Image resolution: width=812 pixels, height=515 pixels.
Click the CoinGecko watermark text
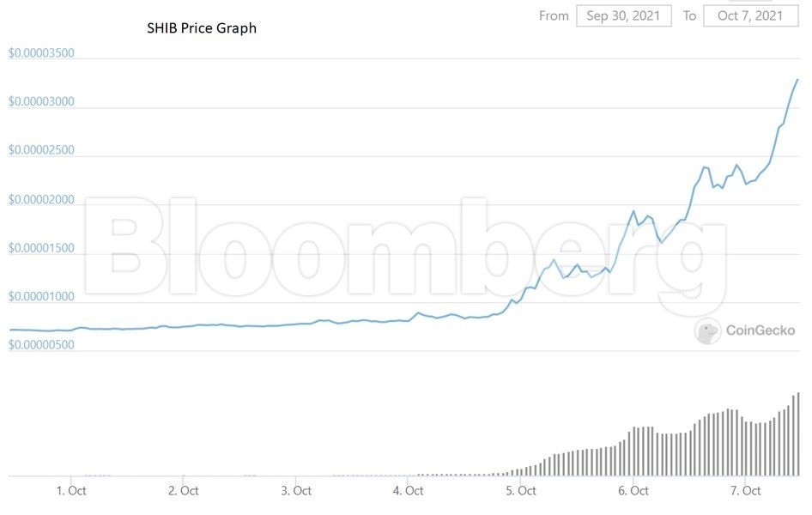click(760, 330)
